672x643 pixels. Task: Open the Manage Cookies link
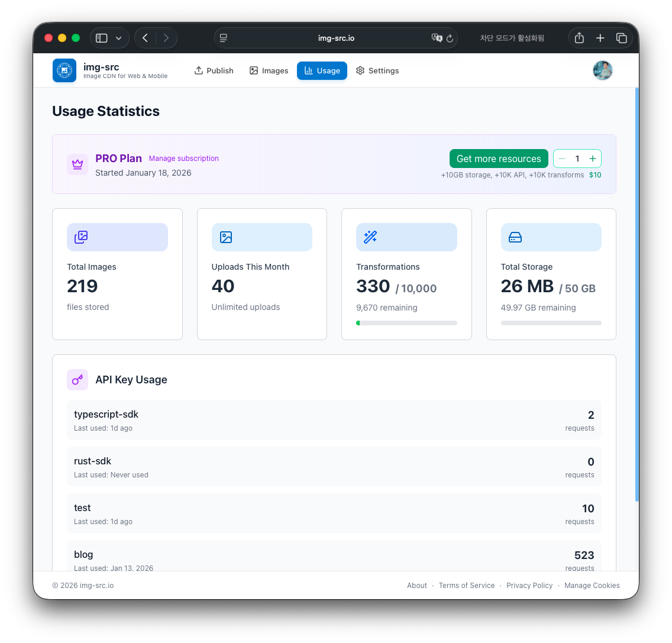pyautogui.click(x=592, y=586)
